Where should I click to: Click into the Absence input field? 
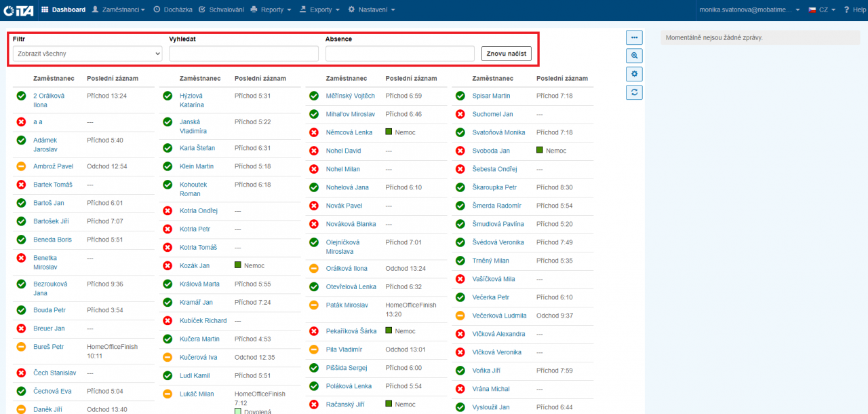coord(399,54)
